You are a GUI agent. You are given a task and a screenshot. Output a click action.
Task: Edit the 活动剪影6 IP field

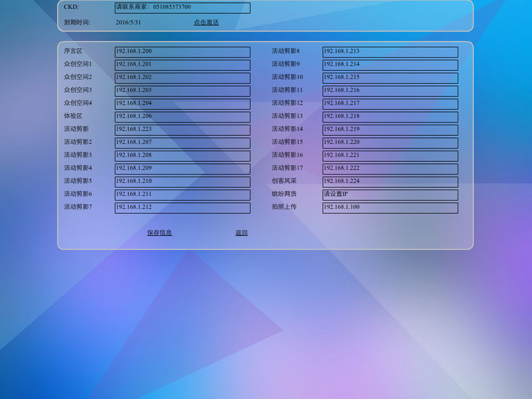[182, 195]
